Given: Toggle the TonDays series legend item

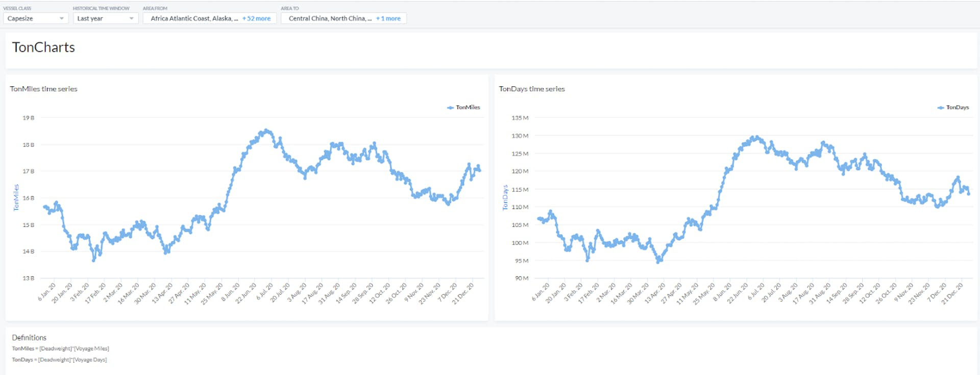Looking at the screenshot, I should 953,107.
